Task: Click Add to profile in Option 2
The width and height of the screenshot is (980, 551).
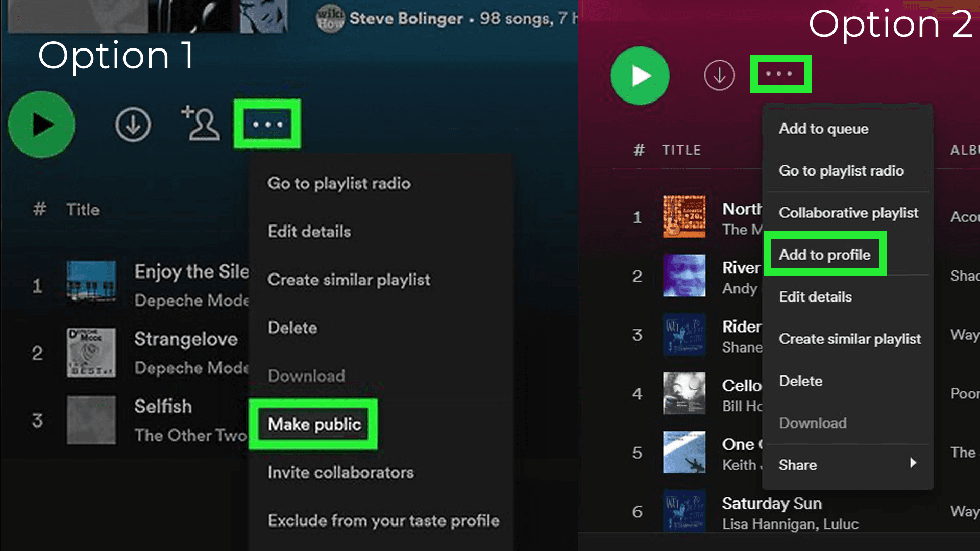Action: (x=825, y=255)
